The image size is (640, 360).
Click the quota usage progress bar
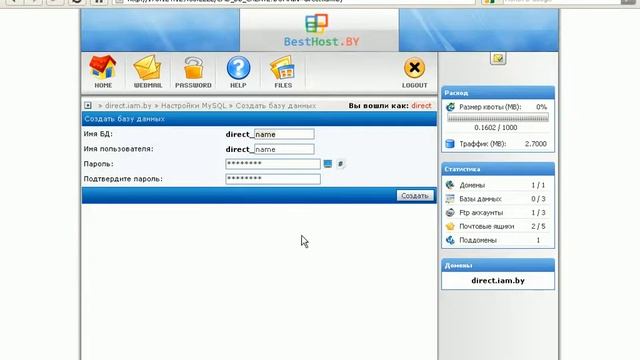(498, 118)
